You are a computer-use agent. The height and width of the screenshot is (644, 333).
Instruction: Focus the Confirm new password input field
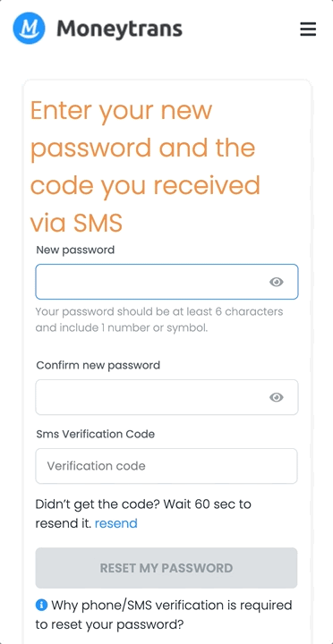(166, 397)
